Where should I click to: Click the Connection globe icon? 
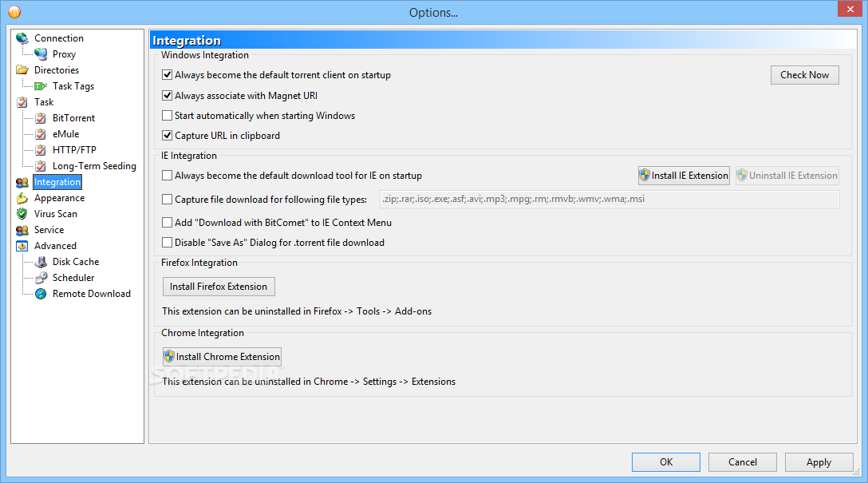(22, 38)
